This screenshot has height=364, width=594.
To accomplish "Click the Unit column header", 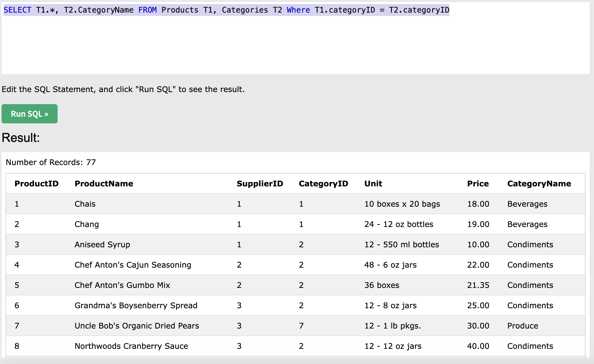I will (373, 184).
